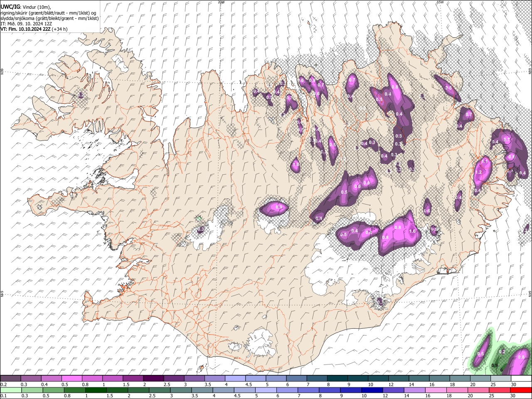The height and width of the screenshot is (399, 532).
Task: Click the 0.3 value beside the western glacier
Action: [x=201, y=229]
